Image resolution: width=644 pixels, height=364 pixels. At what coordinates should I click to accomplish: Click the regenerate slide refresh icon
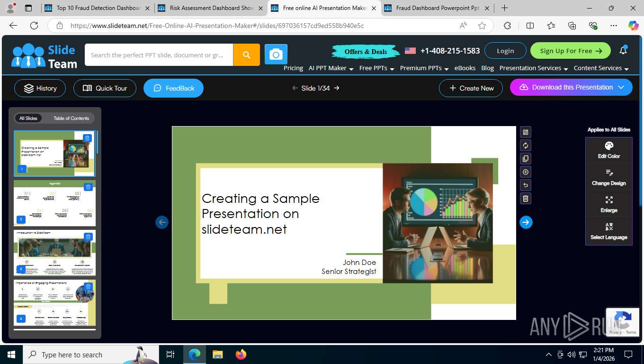click(x=526, y=146)
